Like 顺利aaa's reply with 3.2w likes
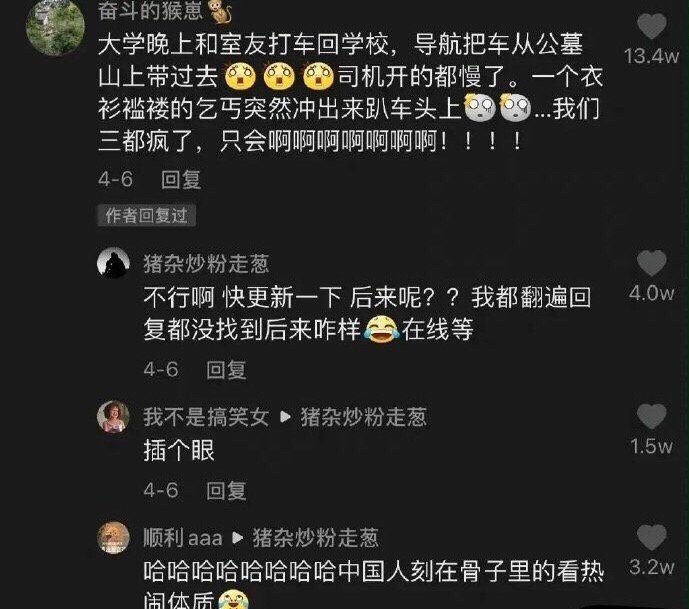 pyautogui.click(x=652, y=537)
